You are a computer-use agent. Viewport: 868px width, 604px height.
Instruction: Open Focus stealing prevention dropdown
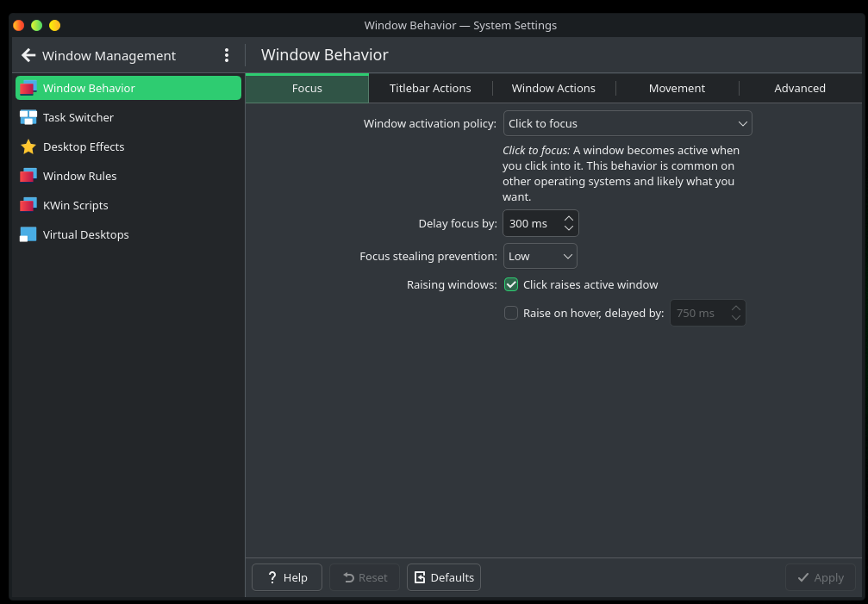pyautogui.click(x=540, y=256)
